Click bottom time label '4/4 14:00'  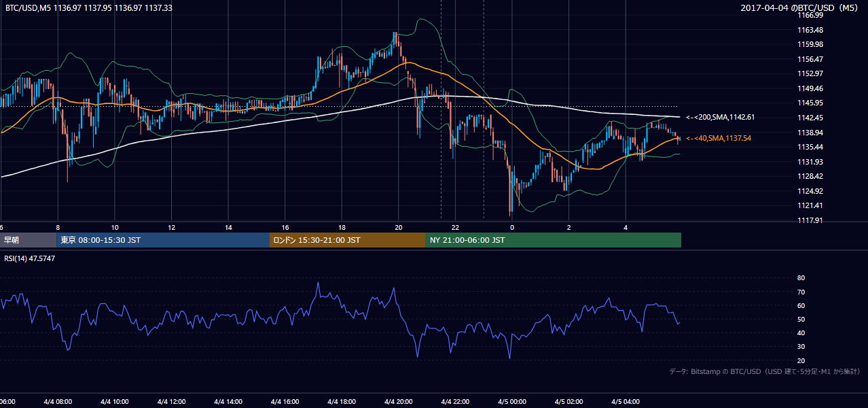228,402
